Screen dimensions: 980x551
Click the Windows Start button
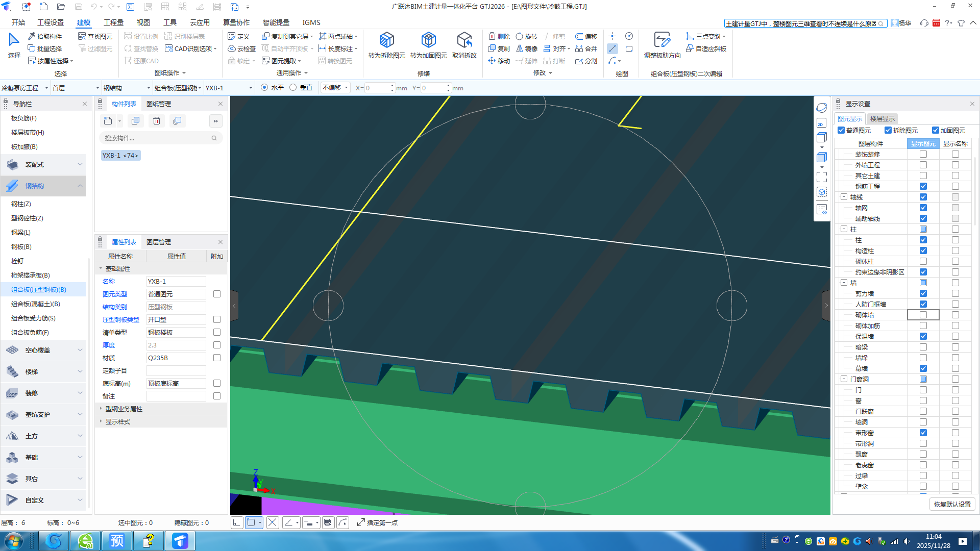[14, 541]
